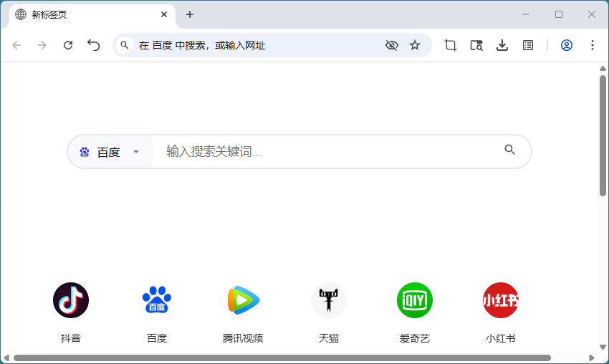Toggle the crossed-eye privacy icon

pyautogui.click(x=392, y=45)
